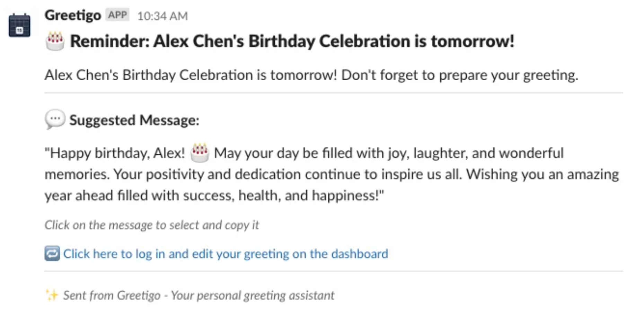
Task: Open the Greetigo calendar app avatar
Action: point(19,25)
